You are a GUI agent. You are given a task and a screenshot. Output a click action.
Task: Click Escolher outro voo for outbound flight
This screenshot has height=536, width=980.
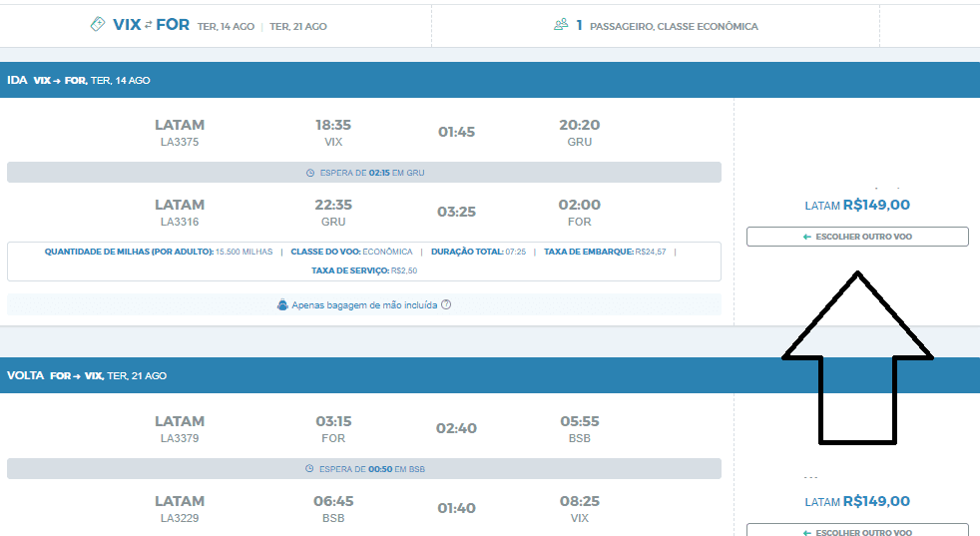tap(857, 237)
